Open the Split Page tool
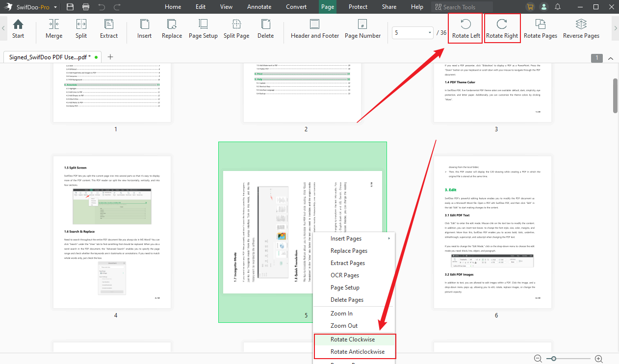This screenshot has width=619, height=364. click(236, 29)
